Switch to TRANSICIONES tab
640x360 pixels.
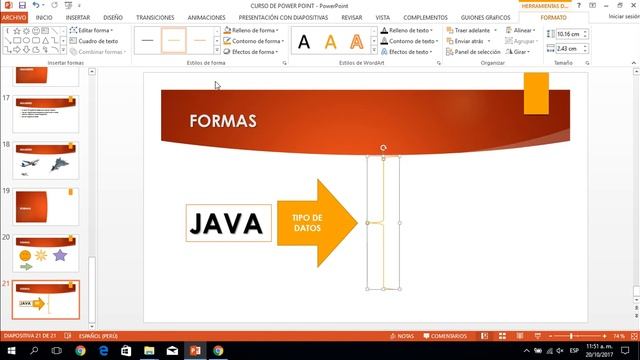pyautogui.click(x=155, y=18)
